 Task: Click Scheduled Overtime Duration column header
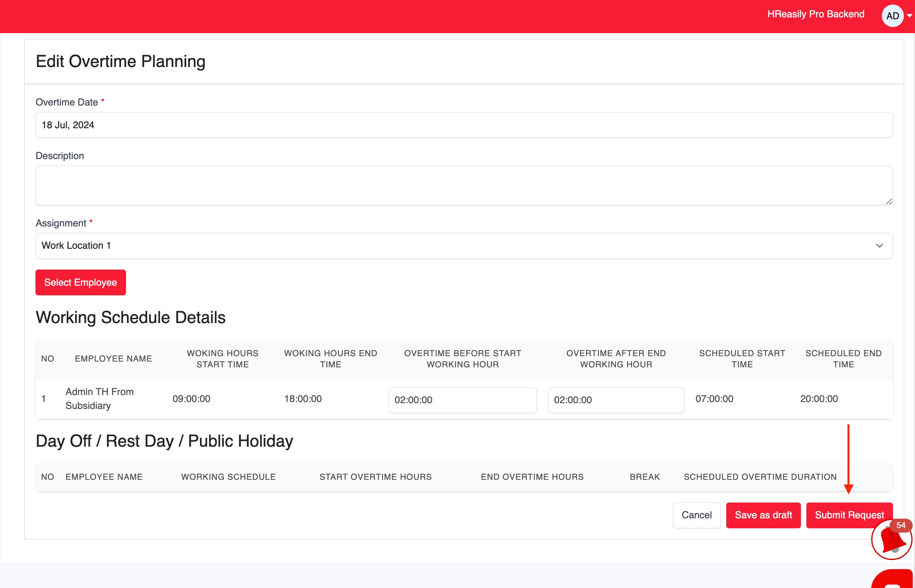coord(760,477)
